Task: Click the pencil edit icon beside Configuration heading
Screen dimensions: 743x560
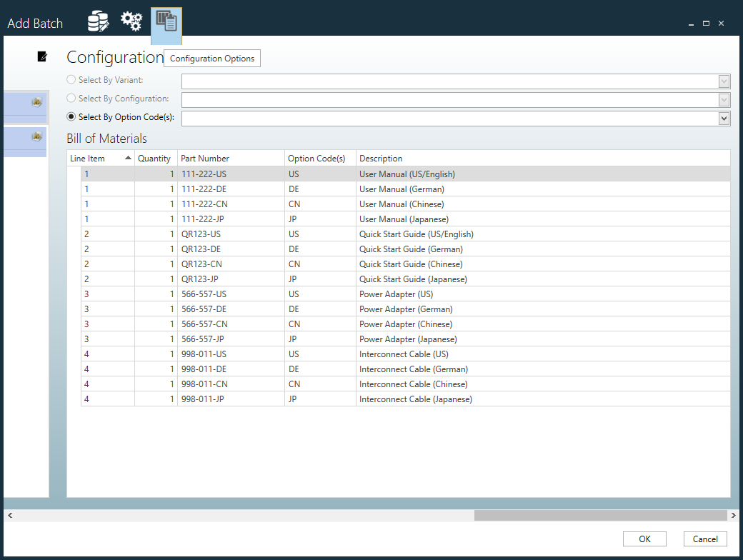Action: click(x=42, y=56)
